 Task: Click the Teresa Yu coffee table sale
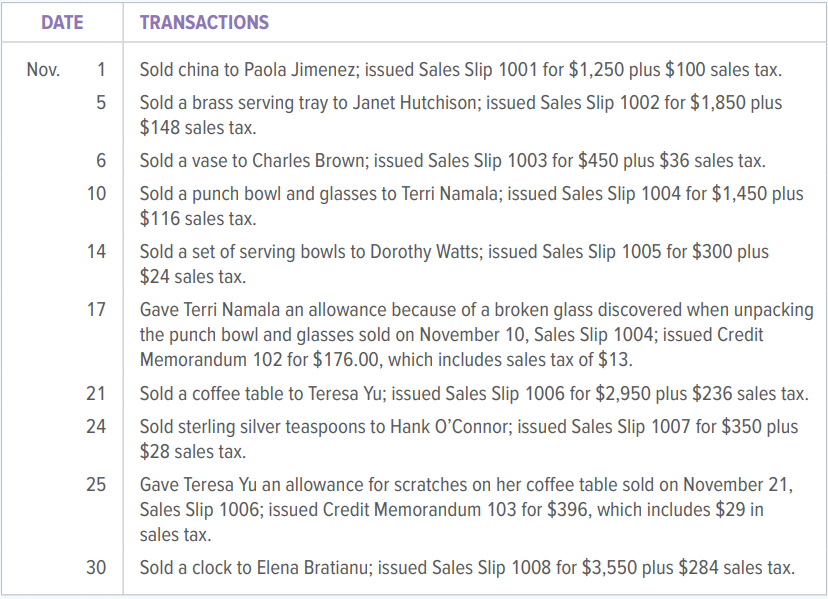(474, 394)
